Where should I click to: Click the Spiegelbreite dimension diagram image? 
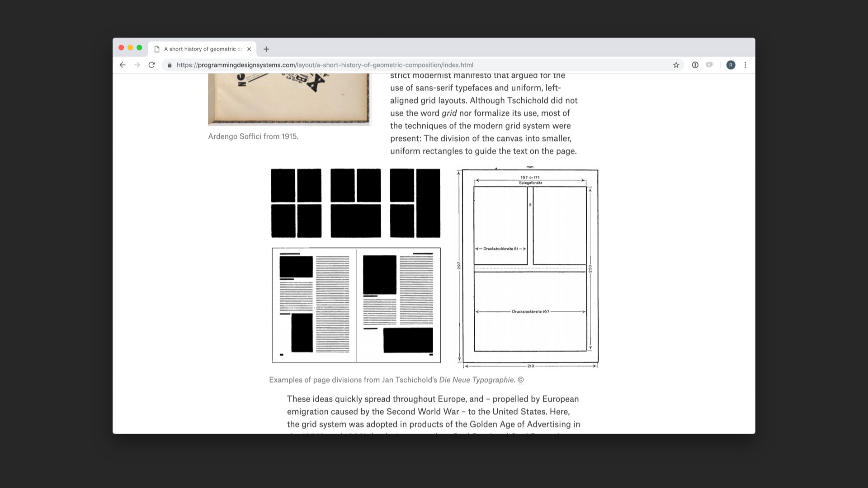528,267
